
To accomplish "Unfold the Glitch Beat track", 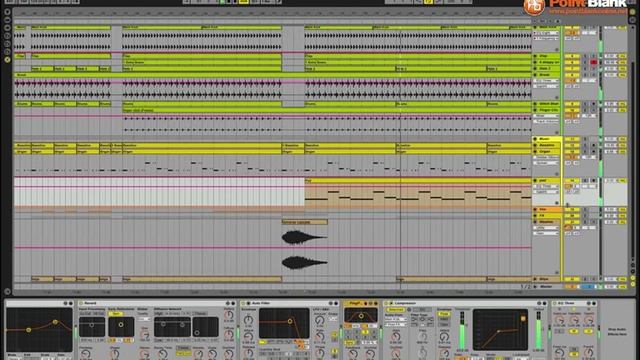I will (x=535, y=104).
